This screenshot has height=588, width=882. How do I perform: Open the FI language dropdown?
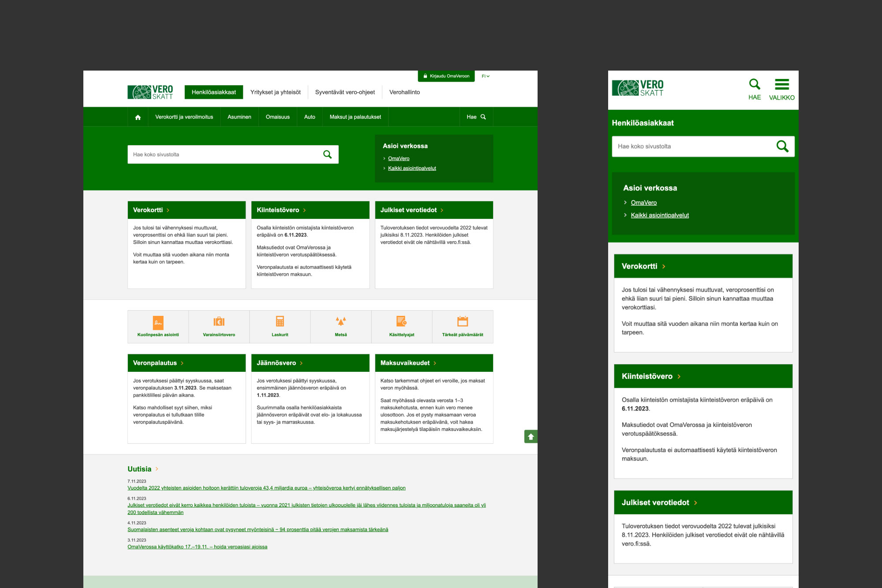(485, 76)
